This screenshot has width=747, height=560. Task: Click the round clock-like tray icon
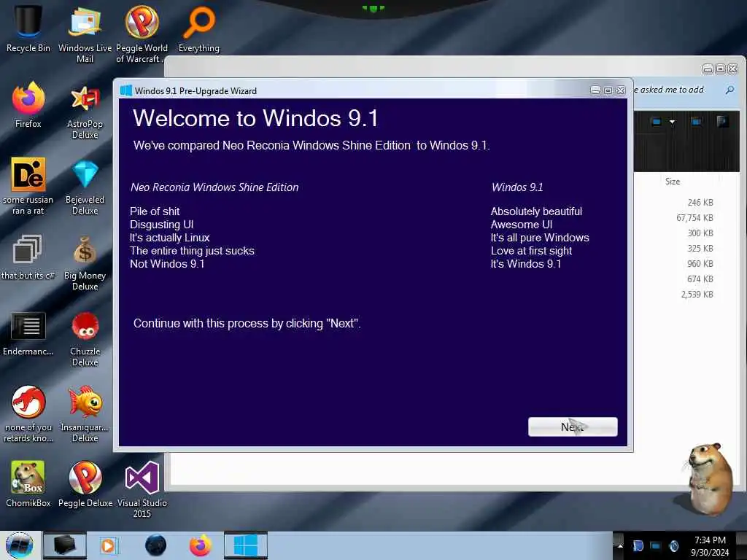(x=673, y=545)
